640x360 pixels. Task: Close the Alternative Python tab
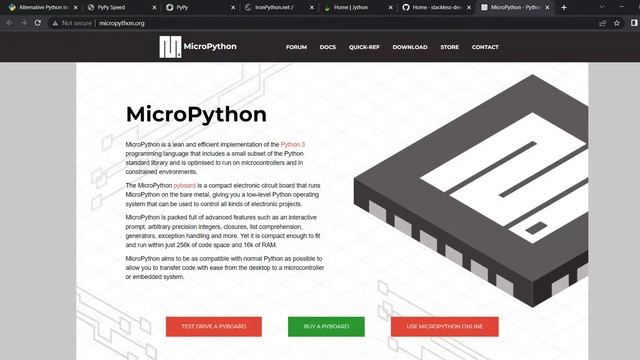76,7
